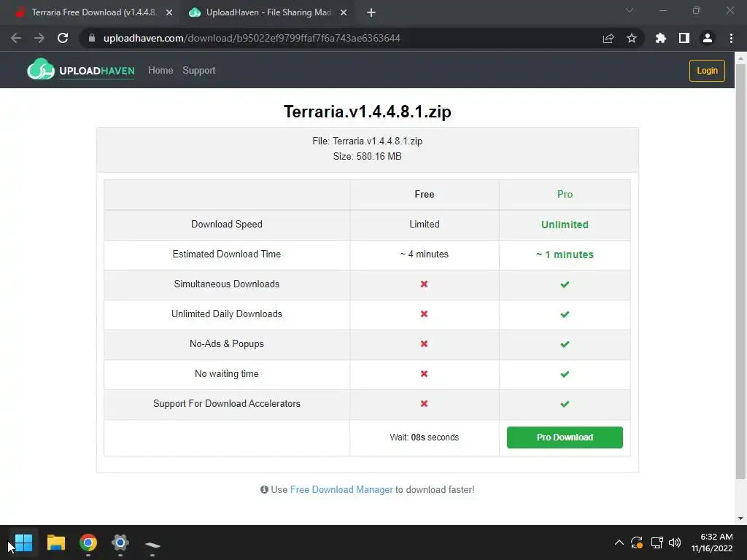Click the Chrome taskbar icon
The image size is (747, 560).
coord(88,542)
